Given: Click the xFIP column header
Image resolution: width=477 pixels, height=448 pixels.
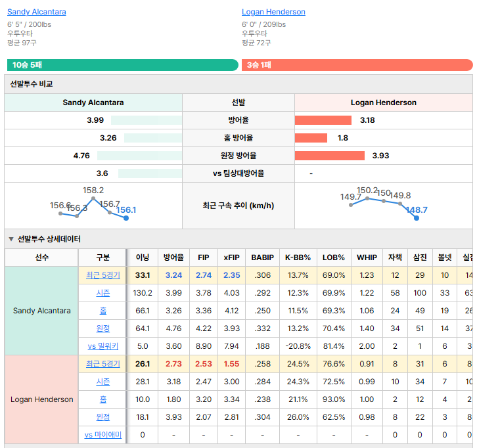Looking at the screenshot, I should [231, 258].
